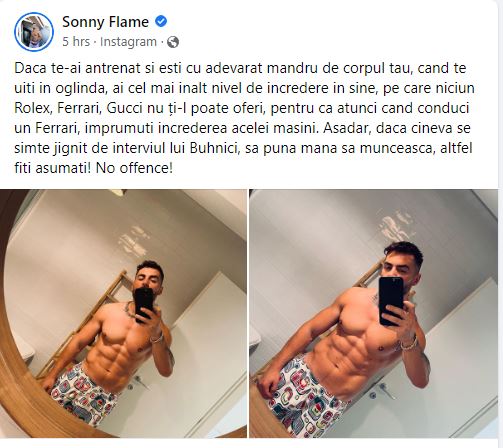Viewport: 503px width, 448px height.
Task: Click the 'No offence!' closing text
Action: click(x=134, y=168)
